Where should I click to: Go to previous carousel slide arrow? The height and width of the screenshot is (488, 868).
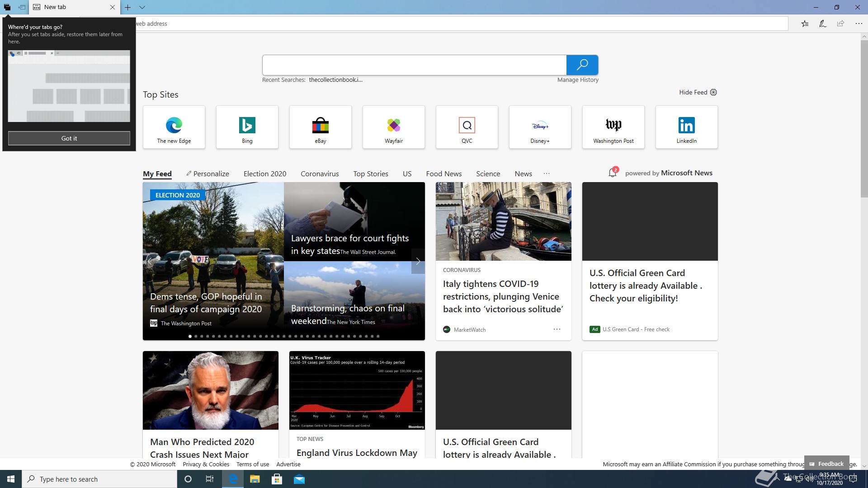150,261
